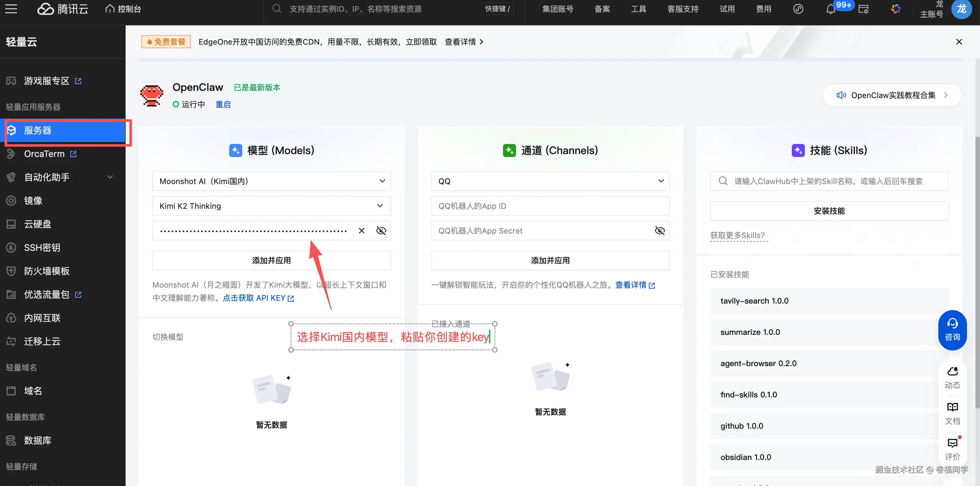Open the Kimi K2 Thinking model dropdown

271,206
